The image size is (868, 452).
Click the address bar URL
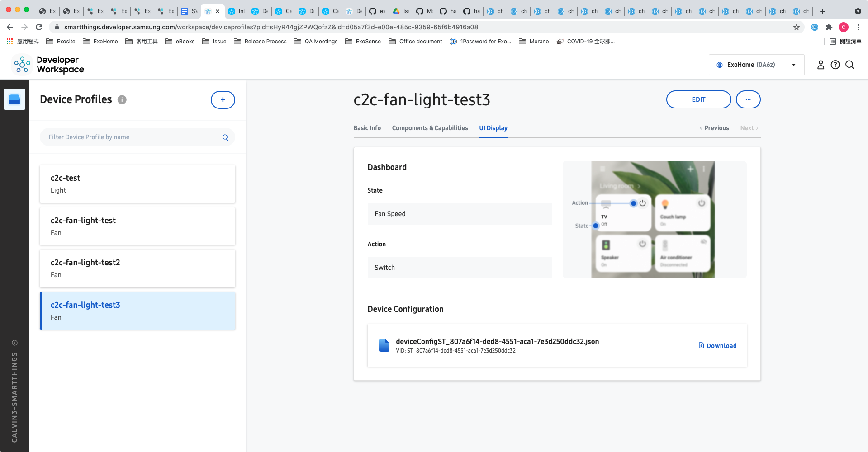click(271, 27)
